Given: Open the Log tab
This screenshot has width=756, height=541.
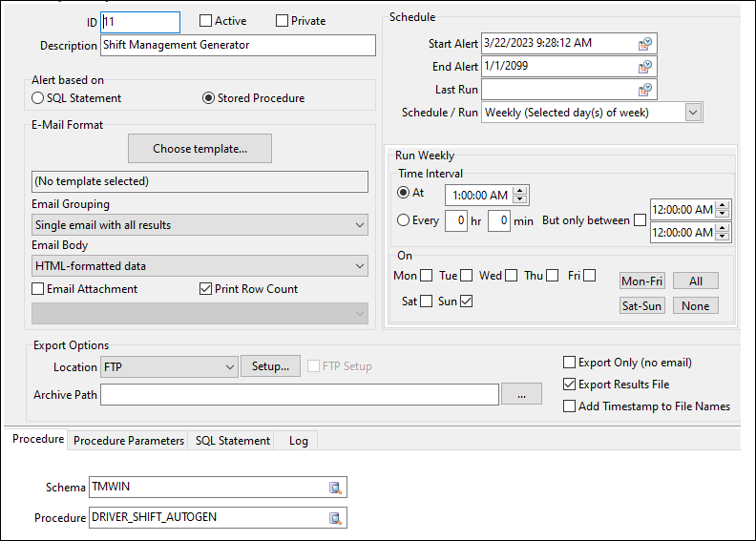Looking at the screenshot, I should [299, 441].
